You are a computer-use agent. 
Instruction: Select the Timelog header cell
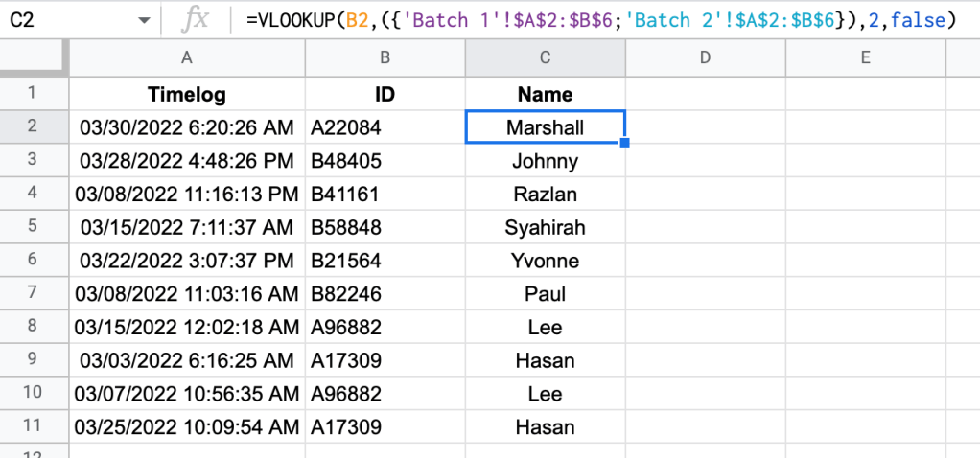187,94
